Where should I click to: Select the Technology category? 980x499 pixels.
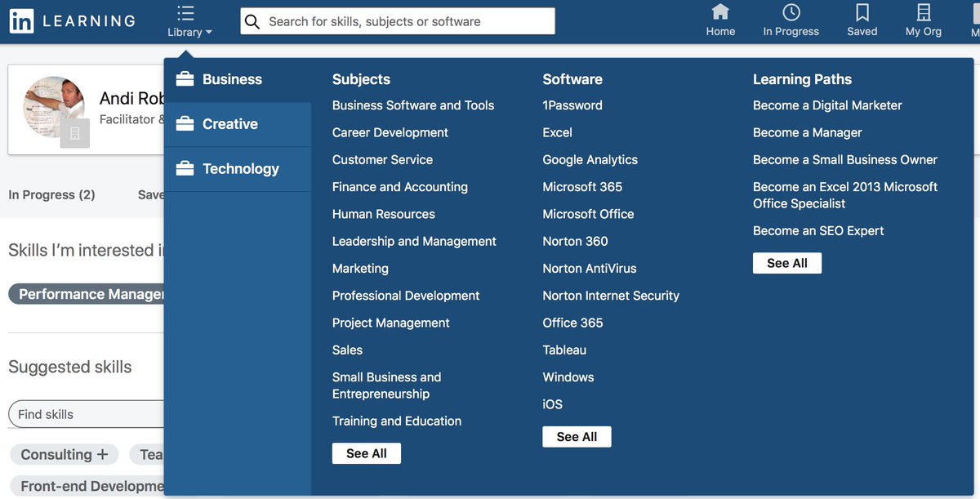238,169
